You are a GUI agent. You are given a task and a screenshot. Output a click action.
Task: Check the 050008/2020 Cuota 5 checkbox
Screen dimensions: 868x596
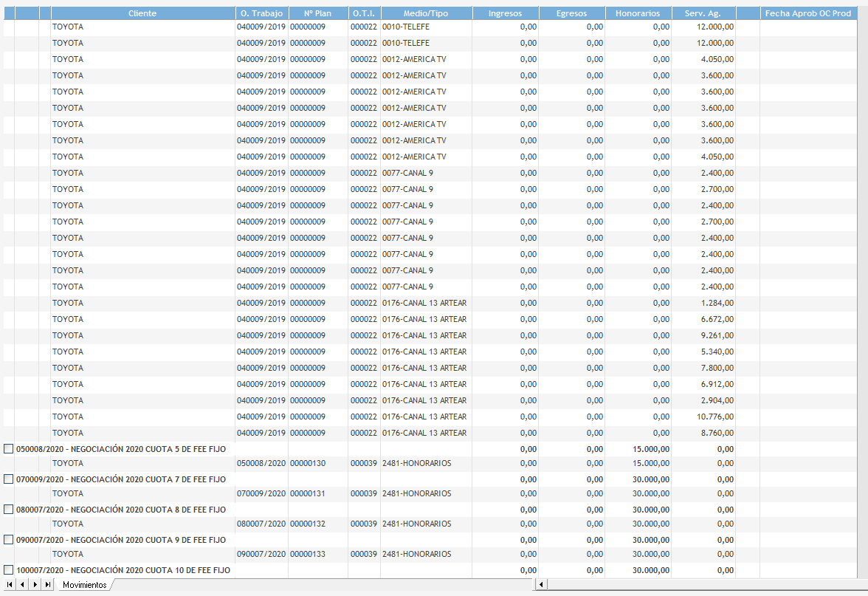tap(9, 449)
